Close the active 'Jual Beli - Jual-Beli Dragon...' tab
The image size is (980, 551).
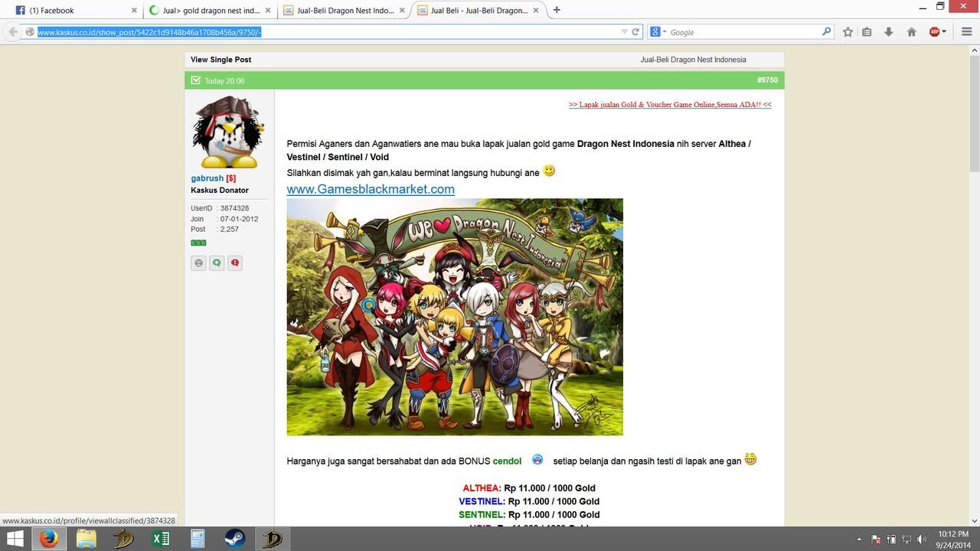click(x=536, y=11)
